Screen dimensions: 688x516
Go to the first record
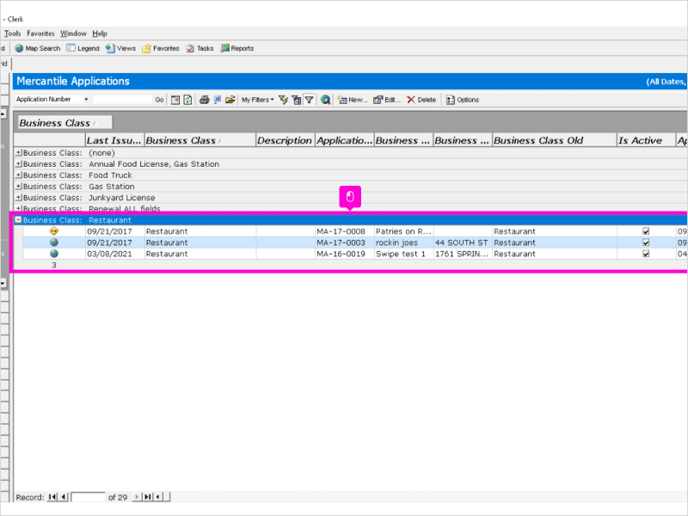[x=52, y=497]
